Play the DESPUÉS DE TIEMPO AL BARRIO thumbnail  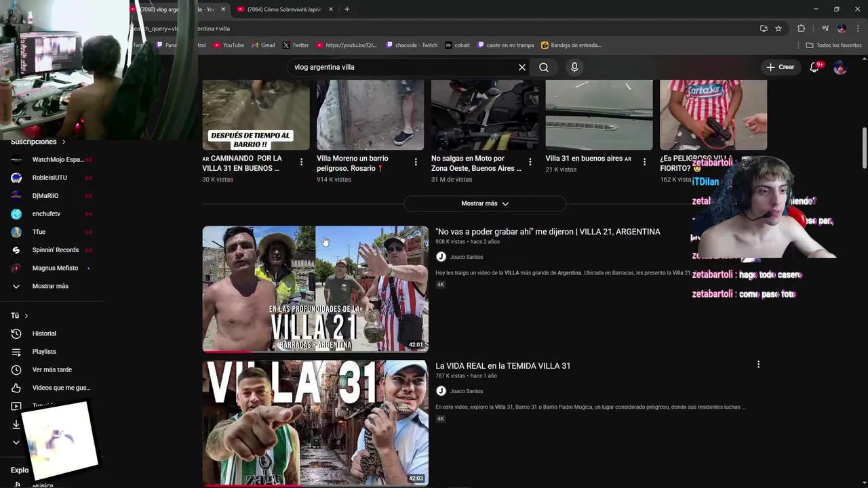coord(256,115)
